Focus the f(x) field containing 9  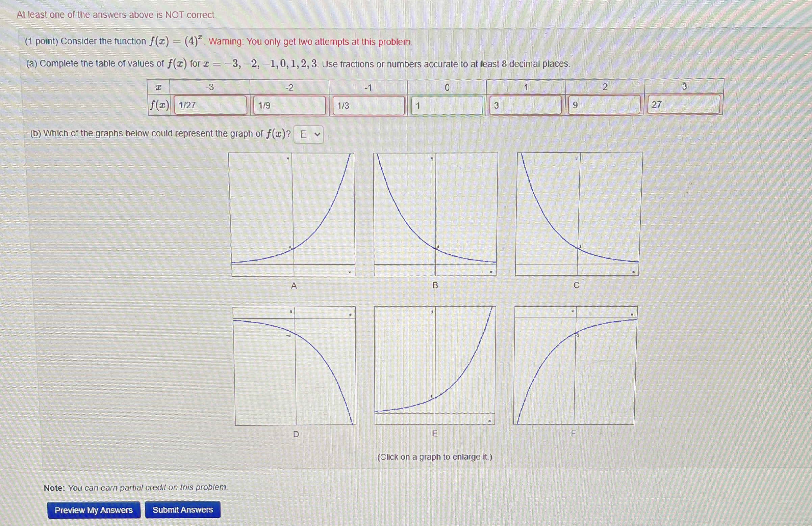point(604,105)
